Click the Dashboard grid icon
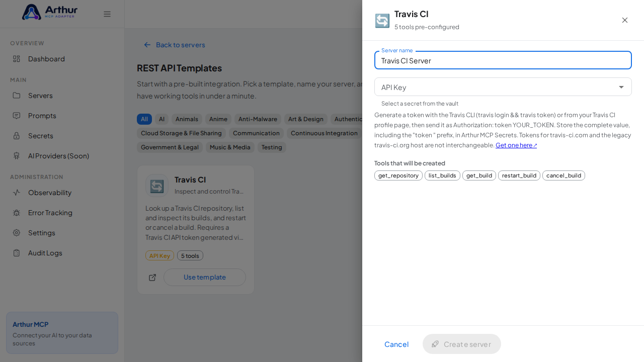This screenshot has height=362, width=644. (x=17, y=59)
